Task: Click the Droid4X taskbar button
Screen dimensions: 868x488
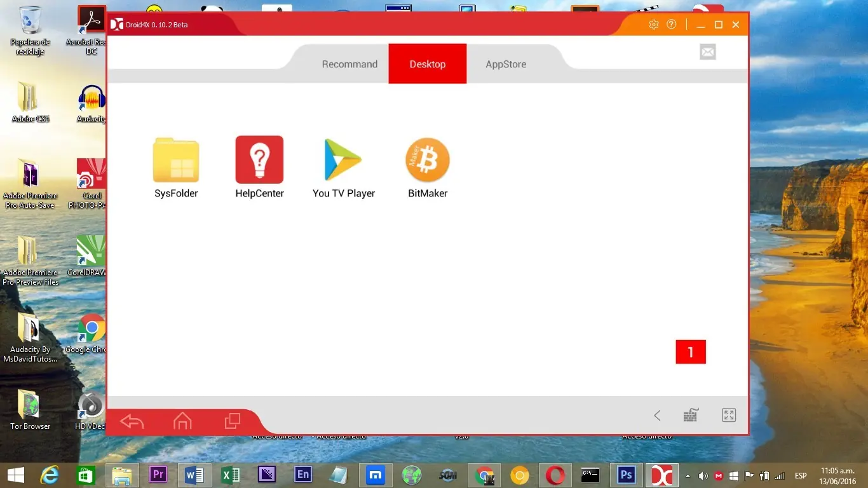Action: pos(662,475)
